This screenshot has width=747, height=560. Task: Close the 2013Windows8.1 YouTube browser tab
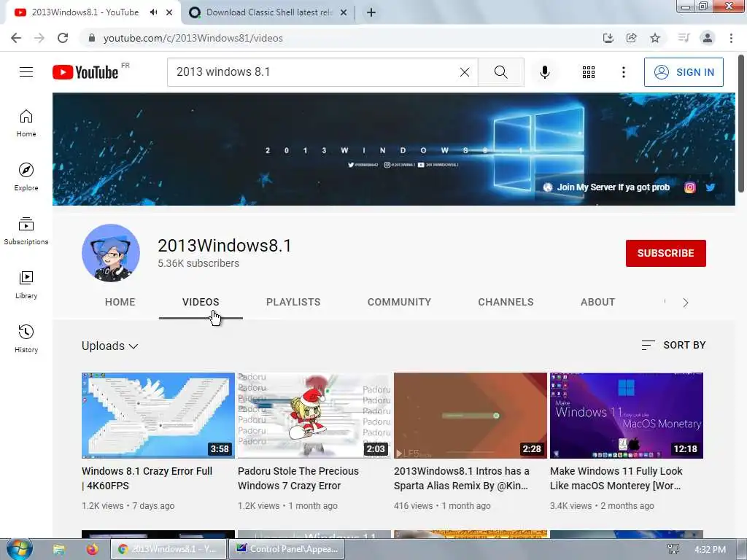coord(169,13)
